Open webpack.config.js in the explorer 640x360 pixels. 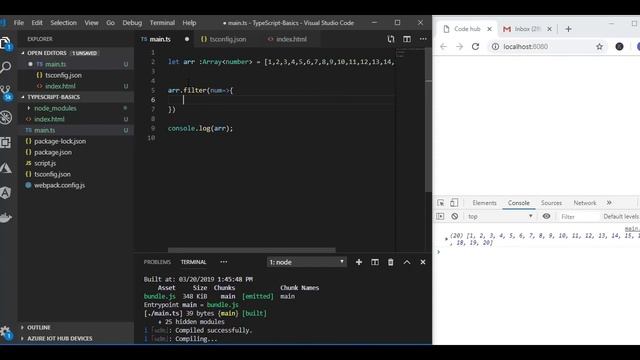tap(59, 185)
